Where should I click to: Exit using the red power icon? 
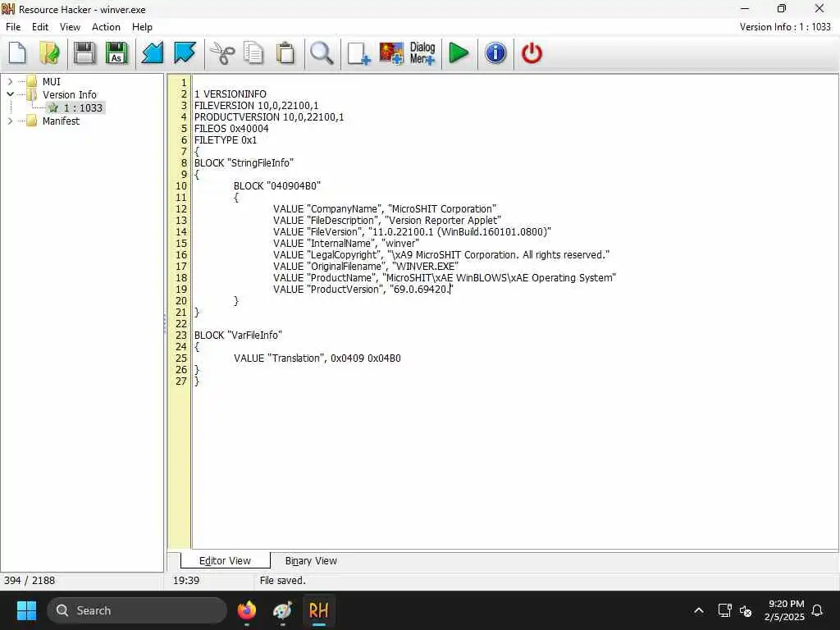click(532, 53)
